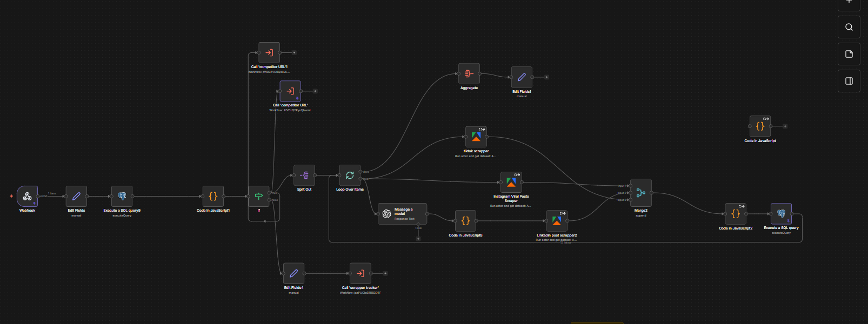This screenshot has height=324, width=868.
Task: Click the 'Aggregate' node label
Action: click(x=469, y=88)
